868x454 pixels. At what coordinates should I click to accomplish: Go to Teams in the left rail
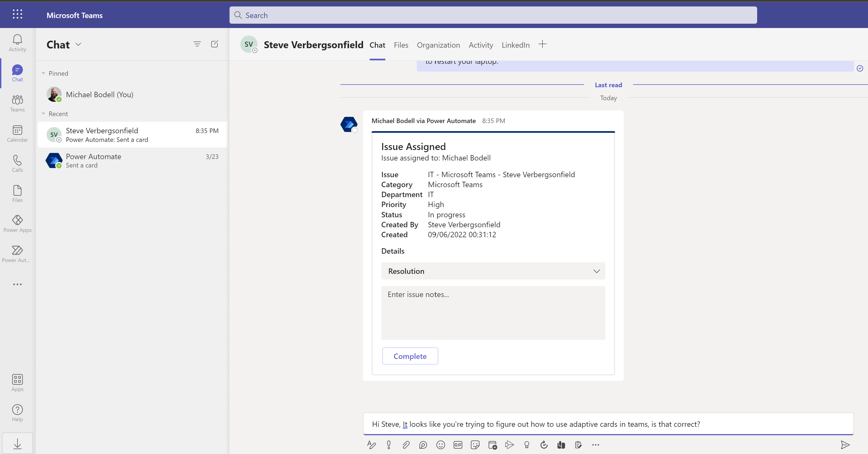(x=17, y=103)
